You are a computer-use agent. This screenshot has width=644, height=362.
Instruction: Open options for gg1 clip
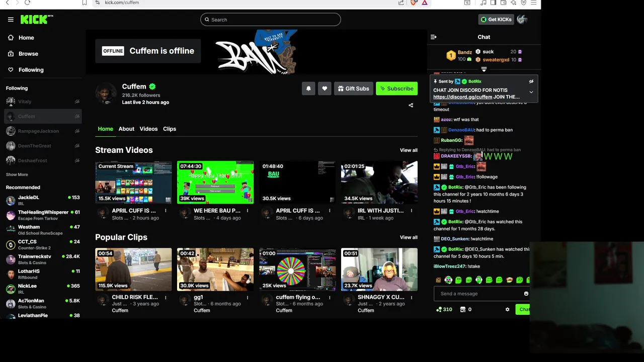[248, 297]
